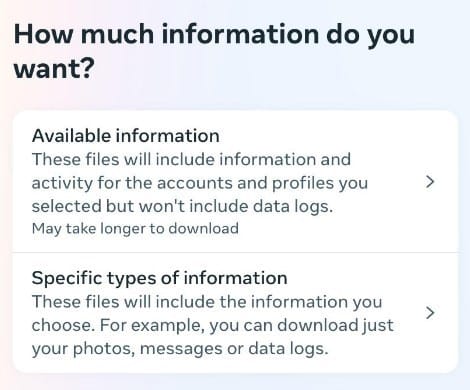Image resolution: width=470 pixels, height=390 pixels.
Task: Click the 'May take longer to download' note
Action: click(x=135, y=229)
